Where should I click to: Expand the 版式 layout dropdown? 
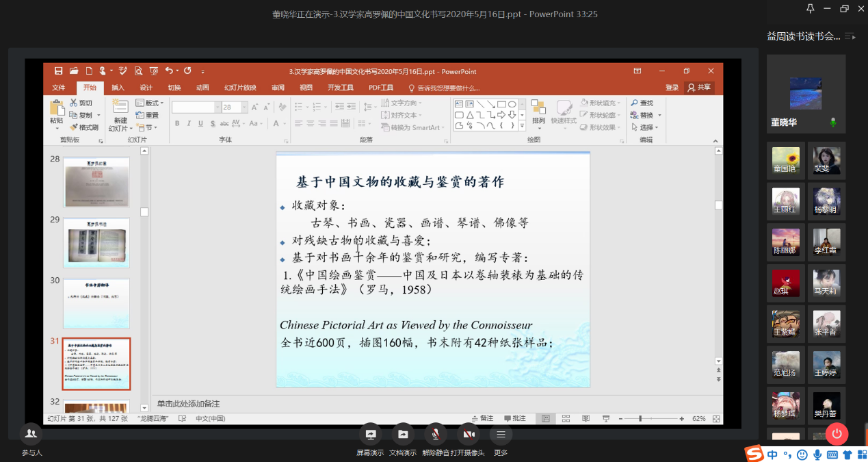pyautogui.click(x=162, y=103)
